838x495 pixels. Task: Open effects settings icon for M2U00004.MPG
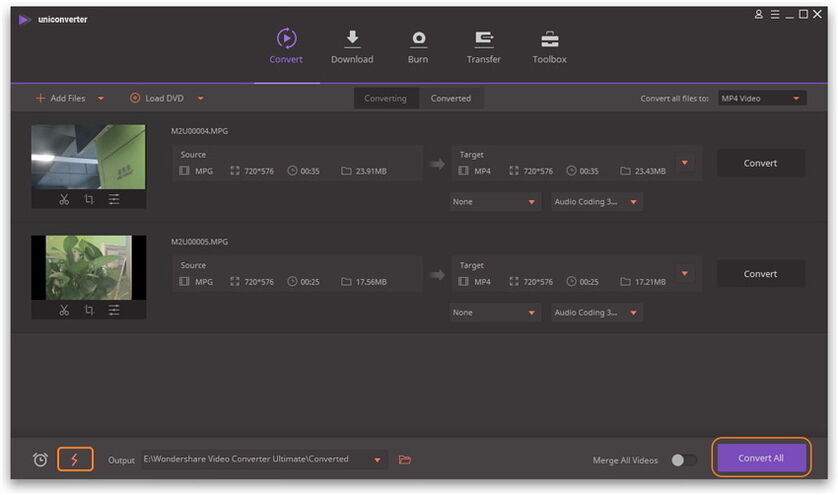pyautogui.click(x=114, y=199)
